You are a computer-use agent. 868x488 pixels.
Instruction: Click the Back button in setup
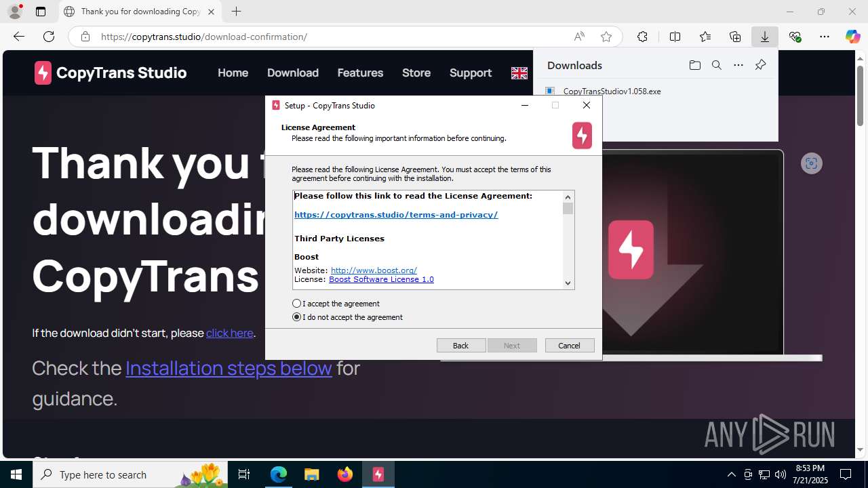coord(461,346)
